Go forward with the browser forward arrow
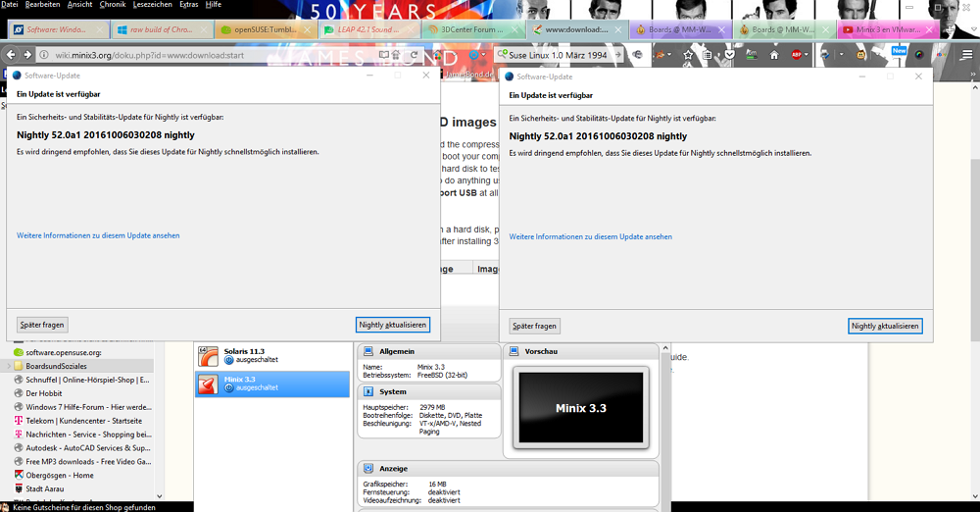The image size is (980, 512). coord(26,55)
